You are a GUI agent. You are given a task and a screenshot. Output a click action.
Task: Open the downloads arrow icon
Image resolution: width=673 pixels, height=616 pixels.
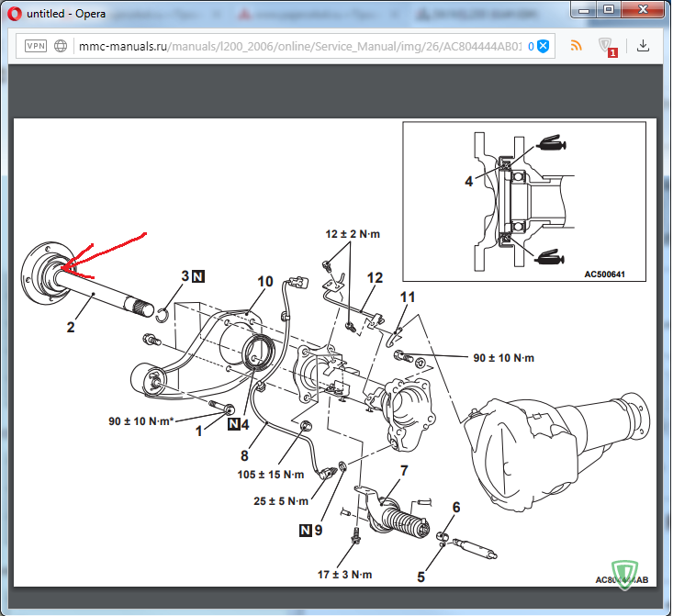[643, 46]
